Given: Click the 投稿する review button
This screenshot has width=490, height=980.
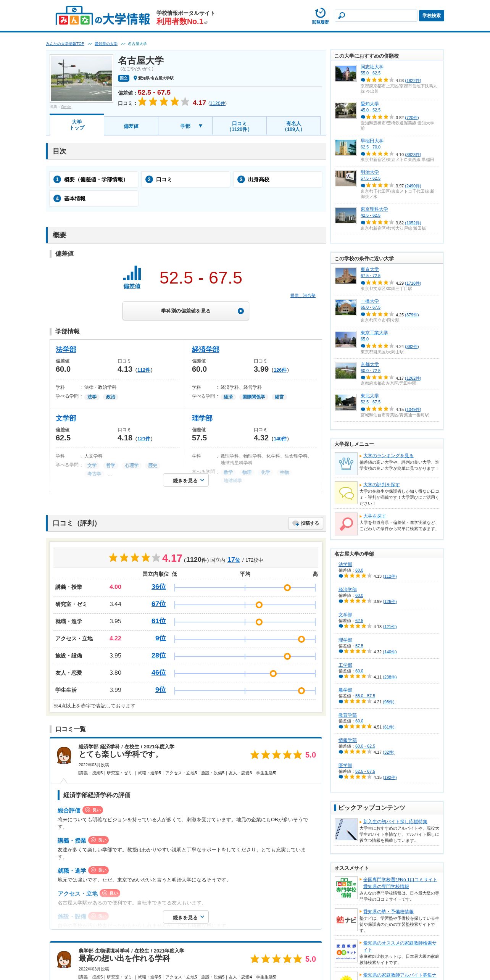Looking at the screenshot, I should coord(306,523).
